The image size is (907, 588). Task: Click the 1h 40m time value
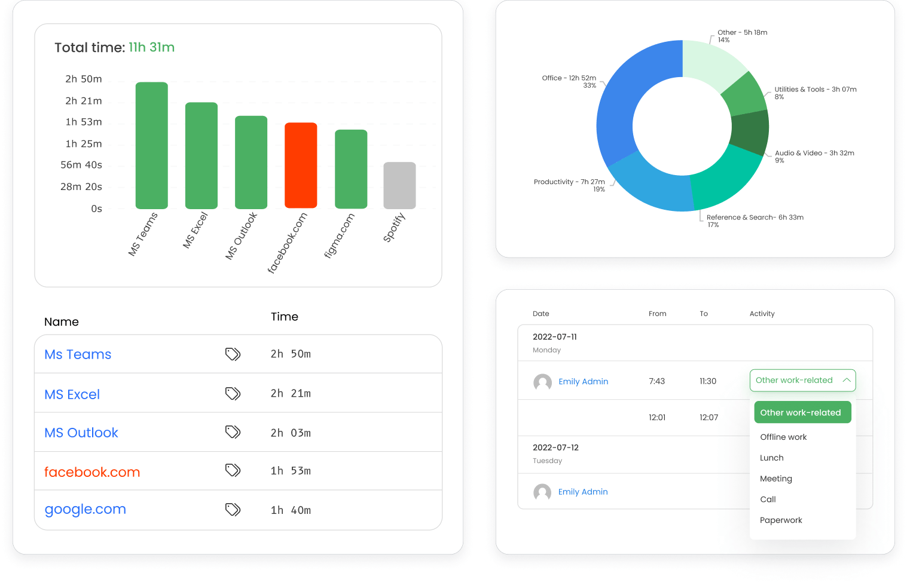[x=291, y=510]
